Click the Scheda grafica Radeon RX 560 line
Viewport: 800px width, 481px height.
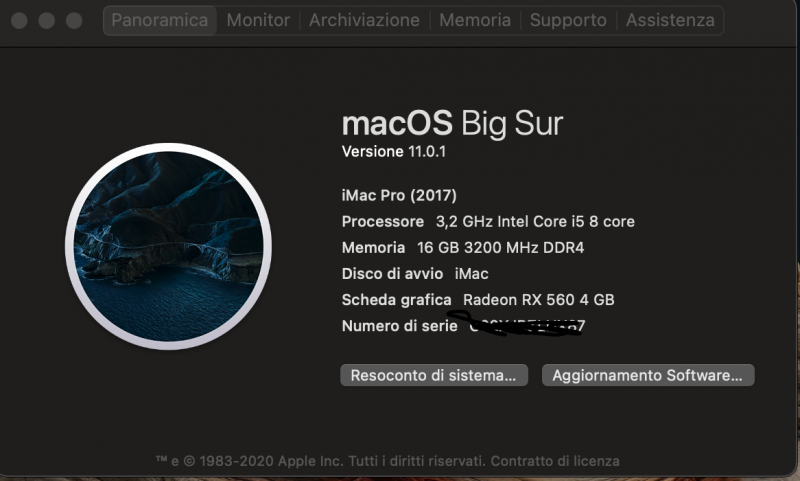[x=477, y=299]
